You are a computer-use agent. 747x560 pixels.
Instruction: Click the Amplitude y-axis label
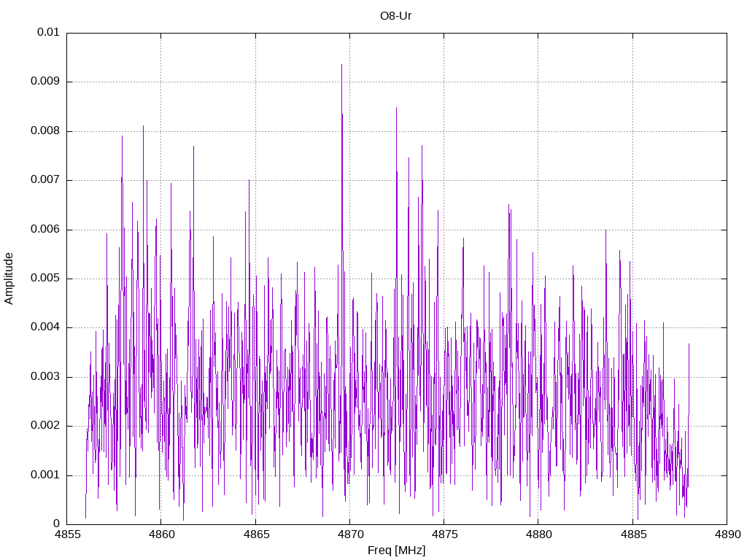click(9, 279)
